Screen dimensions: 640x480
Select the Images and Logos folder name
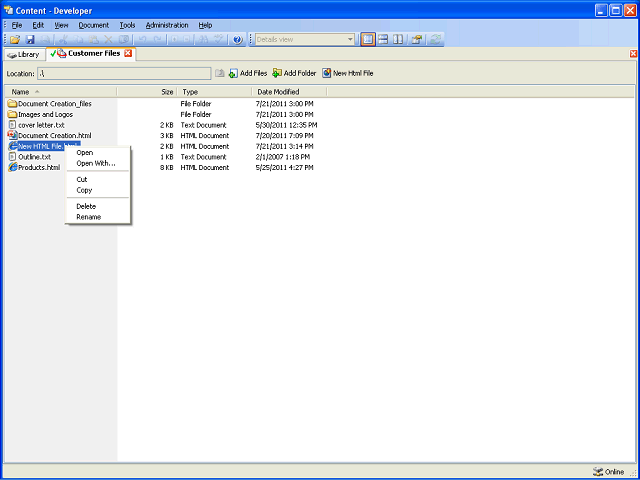pos(46,114)
